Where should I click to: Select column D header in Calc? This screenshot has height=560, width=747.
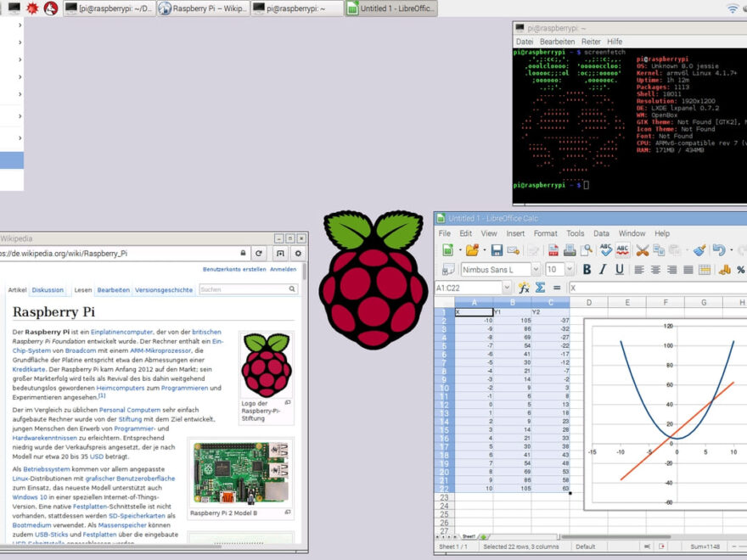(x=589, y=302)
